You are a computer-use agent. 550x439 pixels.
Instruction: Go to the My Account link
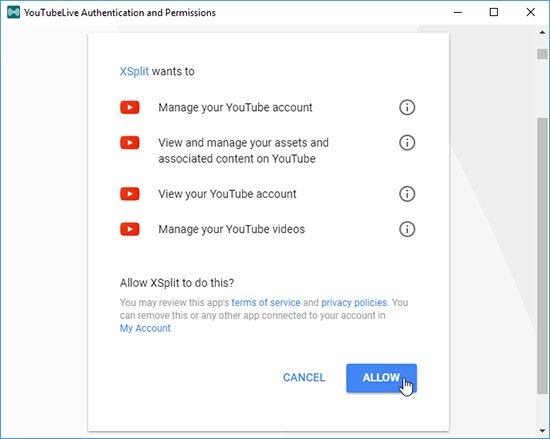pos(145,329)
